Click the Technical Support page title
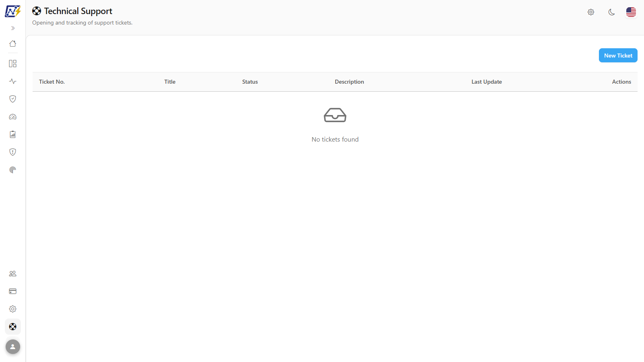The height and width of the screenshot is (362, 644). [78, 11]
